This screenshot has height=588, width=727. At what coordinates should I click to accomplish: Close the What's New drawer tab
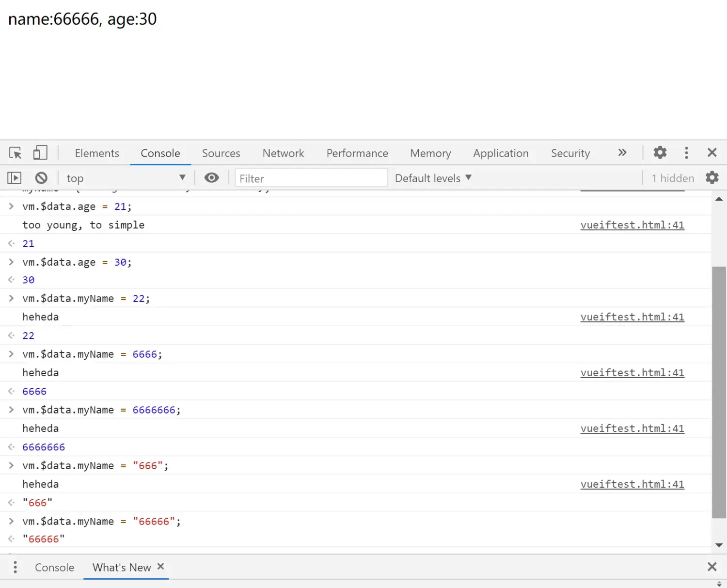coord(161,566)
